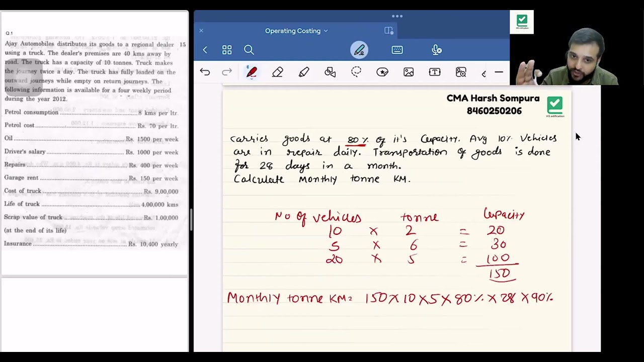644x362 pixels.
Task: Tap the three-dot multitasking menu
Action: click(x=397, y=16)
